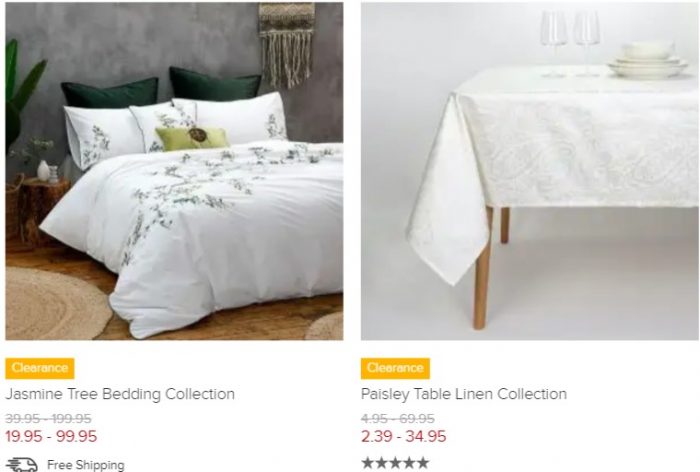Viewport: 700px width, 472px height.
Task: Select the Clearance badge under the bedding image
Action: pyautogui.click(x=40, y=368)
